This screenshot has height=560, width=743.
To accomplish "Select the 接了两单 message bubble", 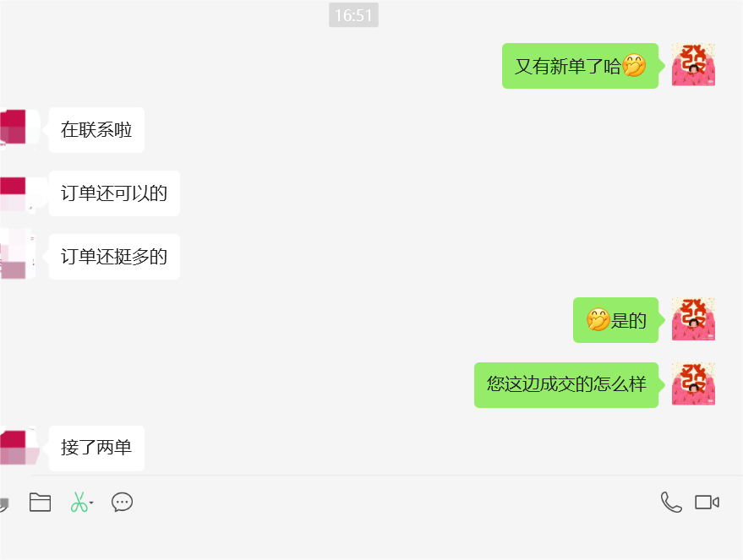I will tap(96, 448).
